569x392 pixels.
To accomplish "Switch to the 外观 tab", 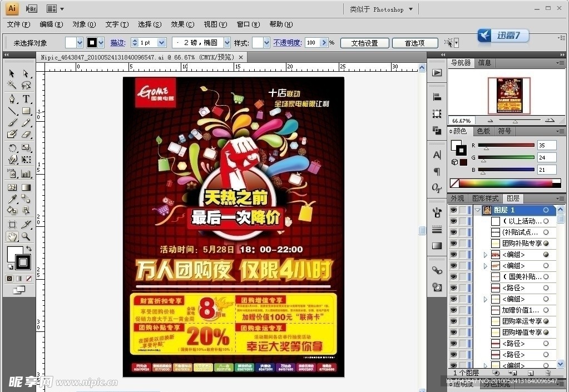I will (458, 199).
